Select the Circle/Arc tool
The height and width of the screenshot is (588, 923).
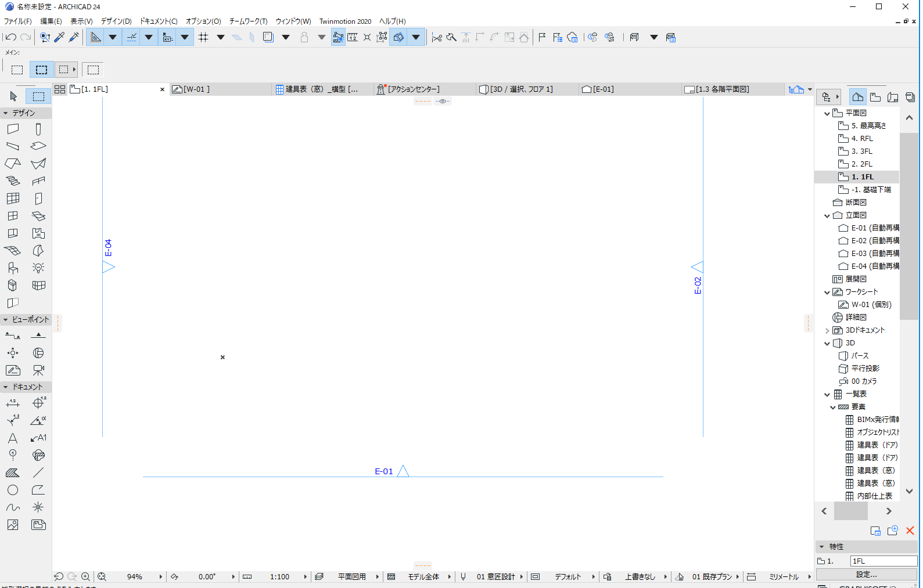pos(13,490)
